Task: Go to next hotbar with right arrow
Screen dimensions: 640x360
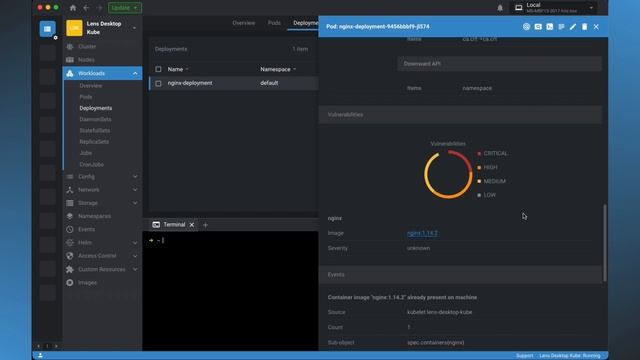Action: [56, 346]
